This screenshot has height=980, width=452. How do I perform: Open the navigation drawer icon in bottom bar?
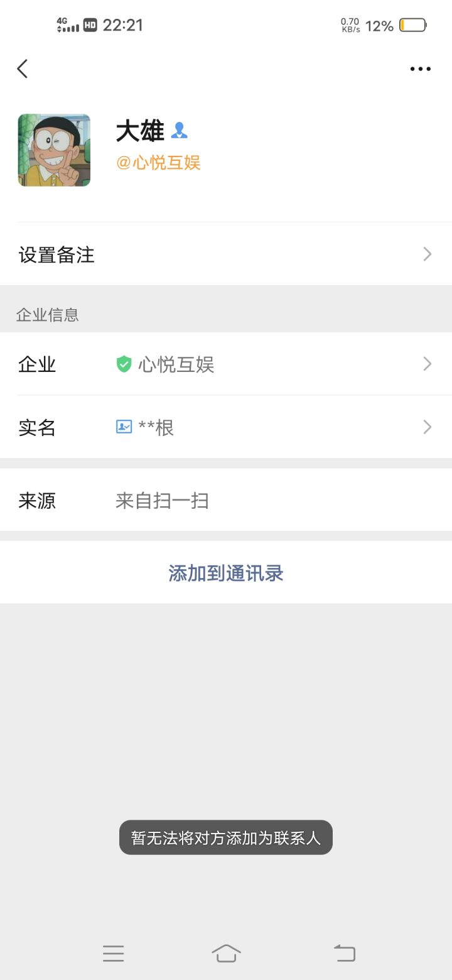(x=113, y=953)
